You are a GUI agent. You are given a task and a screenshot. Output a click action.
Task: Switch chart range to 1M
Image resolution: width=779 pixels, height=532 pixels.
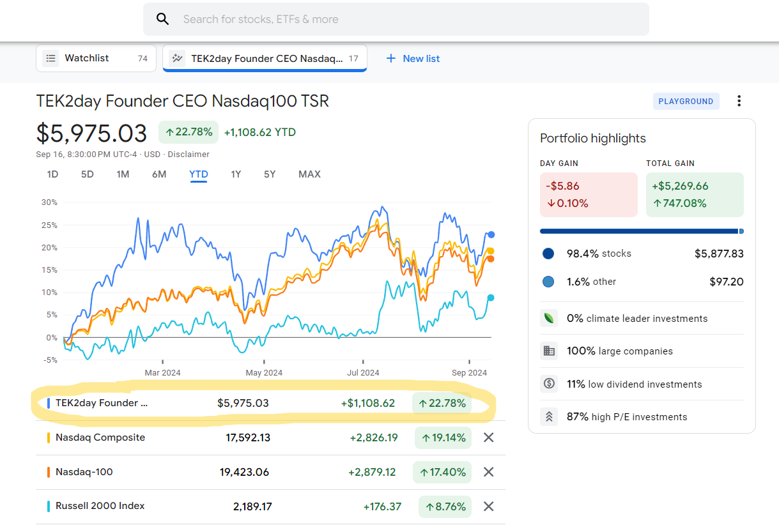123,174
